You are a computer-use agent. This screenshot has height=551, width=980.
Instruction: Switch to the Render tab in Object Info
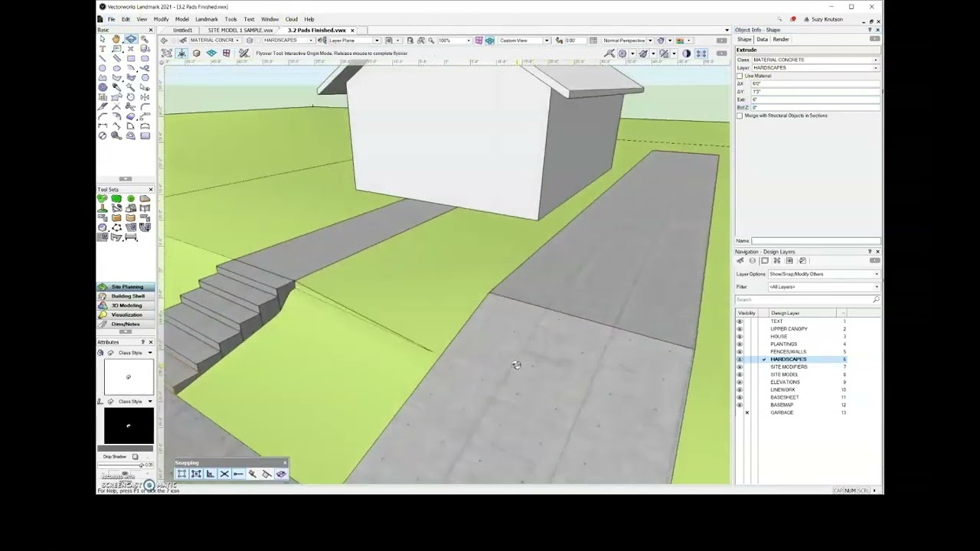[781, 39]
